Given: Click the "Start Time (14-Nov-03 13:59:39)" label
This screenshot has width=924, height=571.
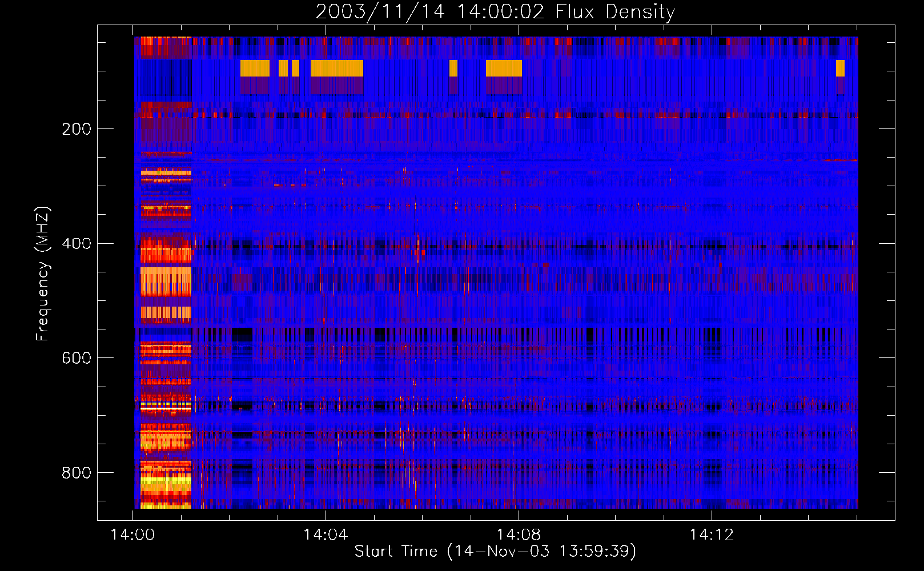Looking at the screenshot, I should tap(495, 552).
